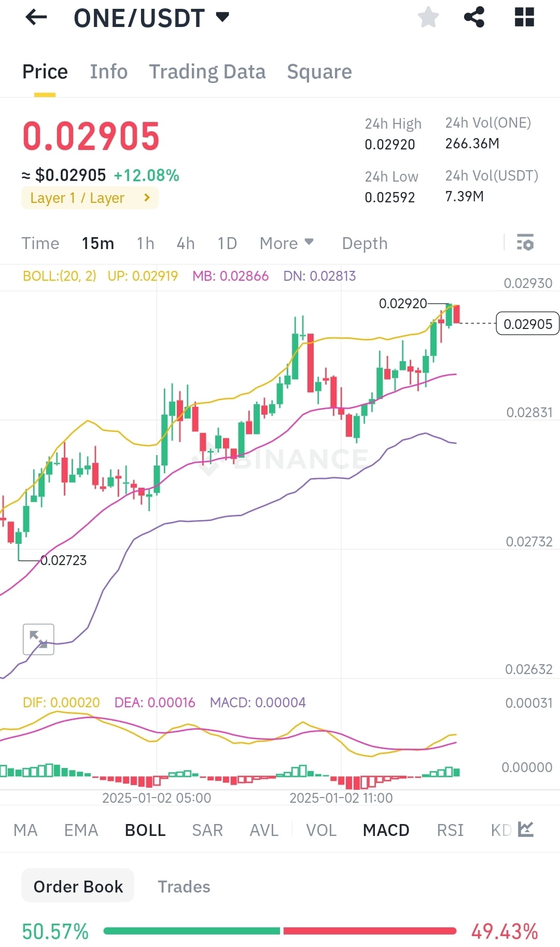Switch to the Trading Data tab

(207, 71)
